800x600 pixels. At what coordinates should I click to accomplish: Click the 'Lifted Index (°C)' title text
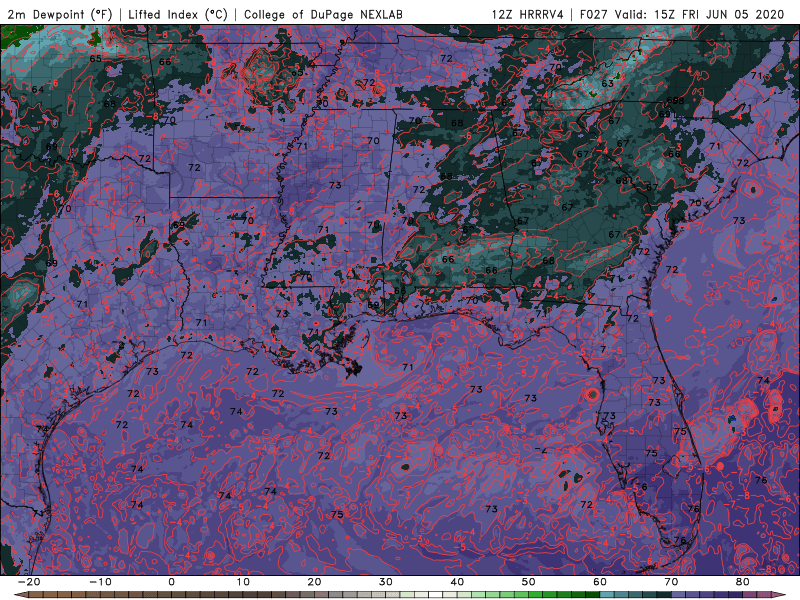tap(178, 14)
